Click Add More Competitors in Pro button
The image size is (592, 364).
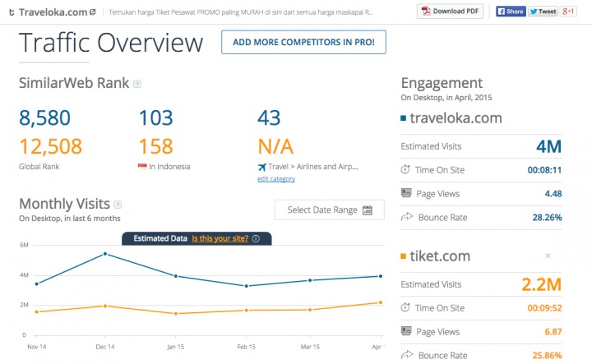303,42
